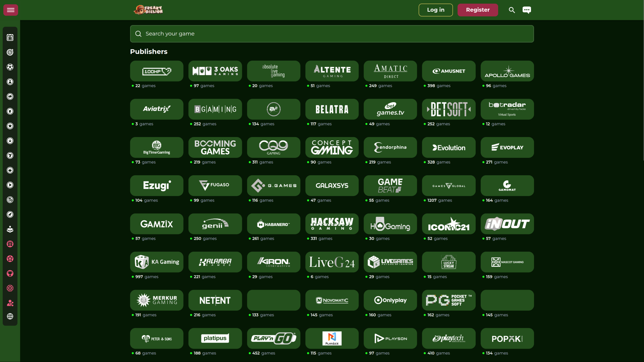Select the Play'n GO publisher card
This screenshot has height=362, width=644.
point(273,339)
